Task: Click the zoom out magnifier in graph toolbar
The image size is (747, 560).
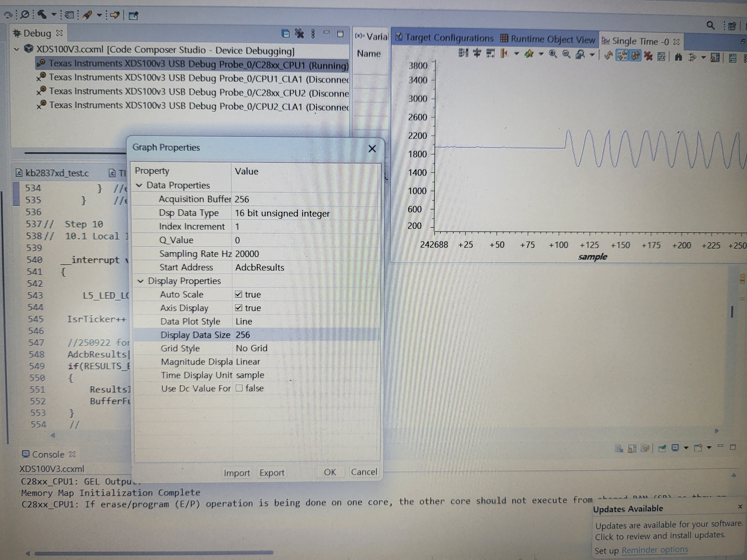Action: point(566,54)
